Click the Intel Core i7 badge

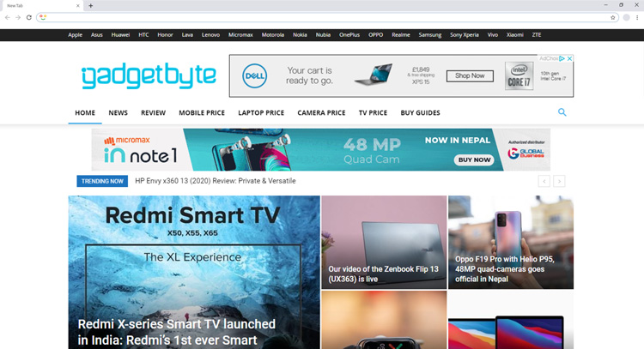(519, 75)
